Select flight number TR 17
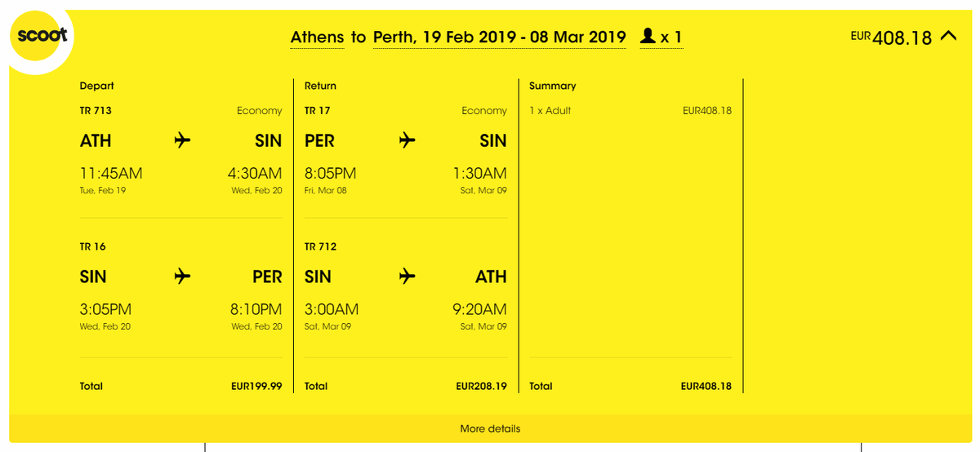 [317, 111]
